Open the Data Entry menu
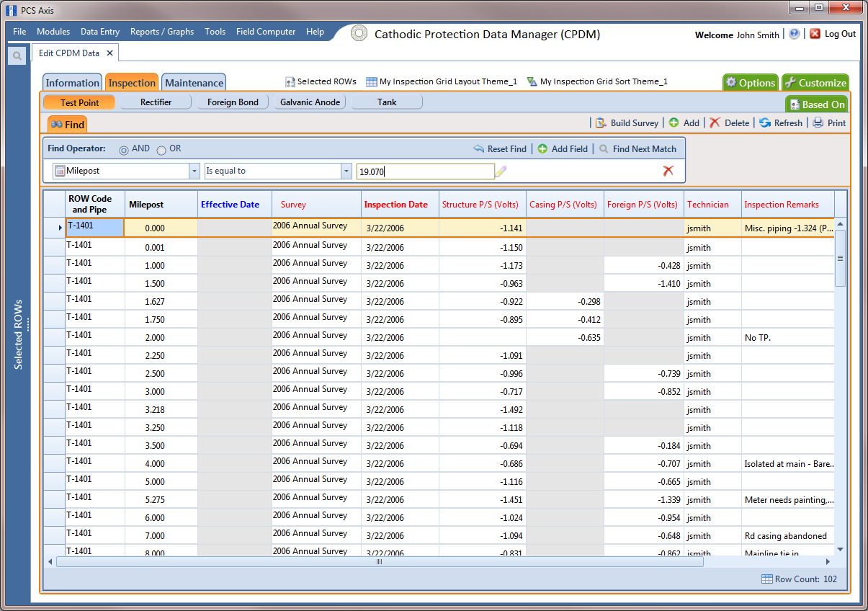 100,32
